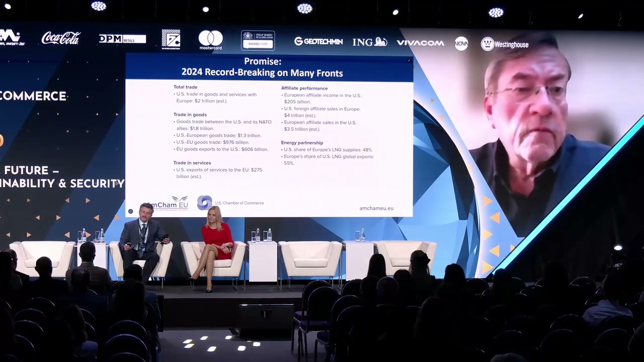Click the U.S. Chamber of Commerce logo
This screenshot has width=644, height=362.
pos(230,203)
